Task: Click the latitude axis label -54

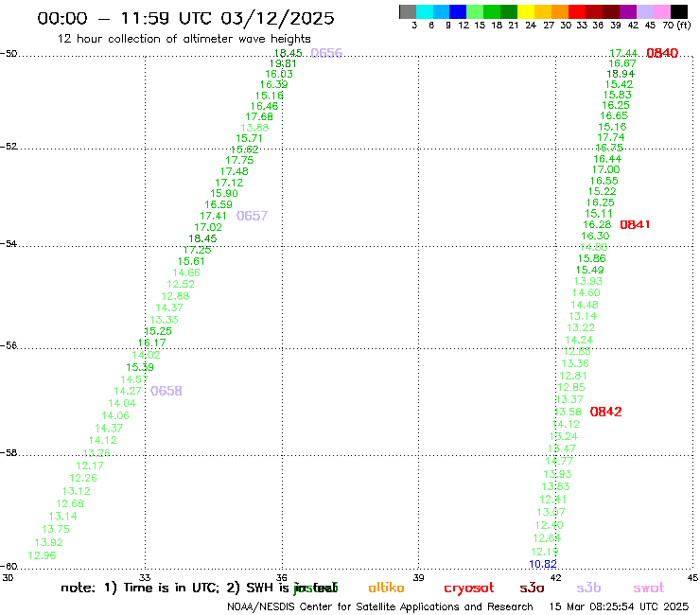Action: pos(9,244)
